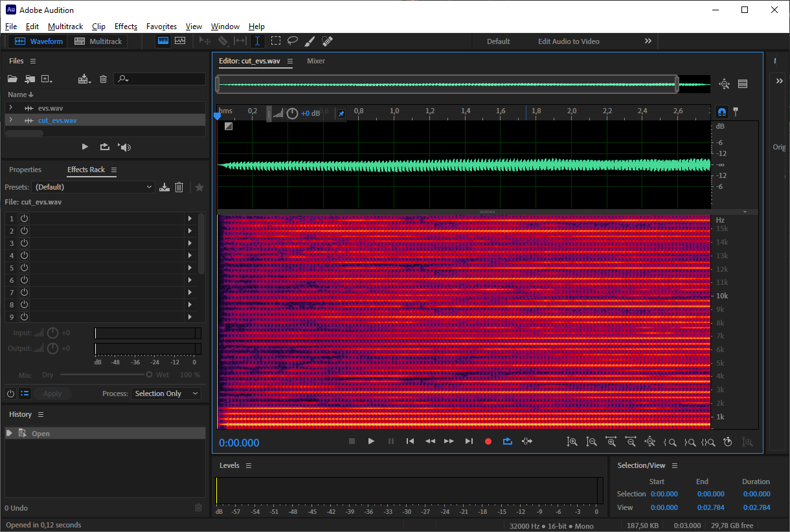The height and width of the screenshot is (532, 790).
Task: Click the Record button in transport
Action: (x=488, y=441)
